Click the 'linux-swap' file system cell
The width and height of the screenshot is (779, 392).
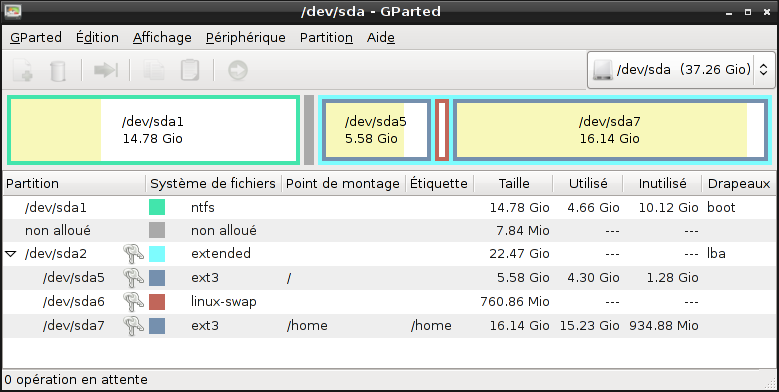click(x=224, y=302)
